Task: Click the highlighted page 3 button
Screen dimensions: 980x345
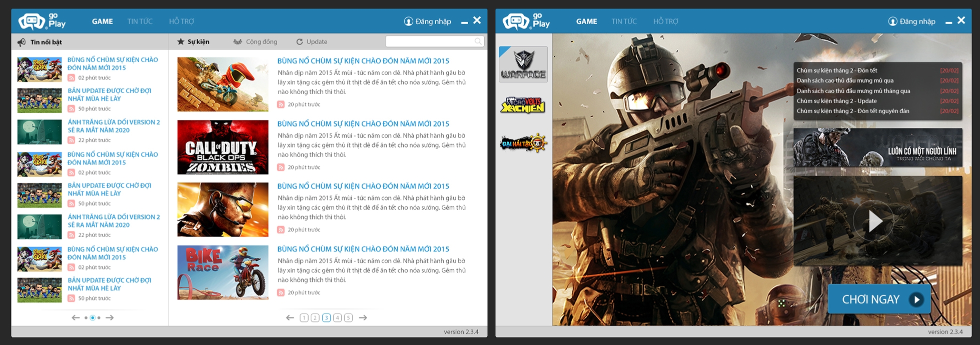Action: [327, 318]
